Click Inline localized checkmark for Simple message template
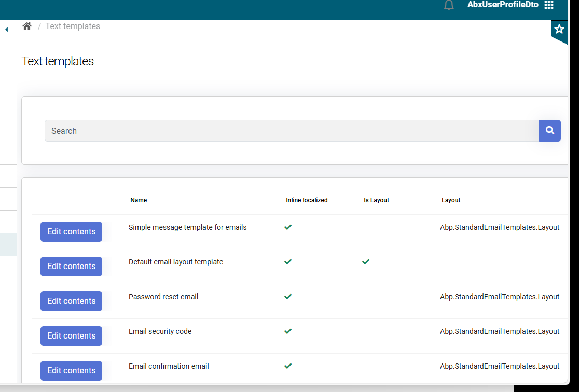The image size is (579, 392). point(288,227)
